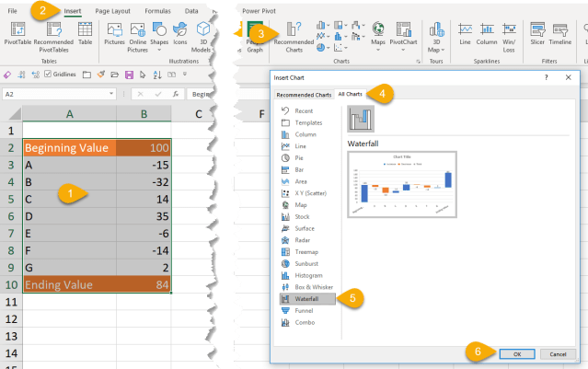Viewport: 588px width, 369px height.
Task: Click the insert function fx button
Action: coord(176,94)
